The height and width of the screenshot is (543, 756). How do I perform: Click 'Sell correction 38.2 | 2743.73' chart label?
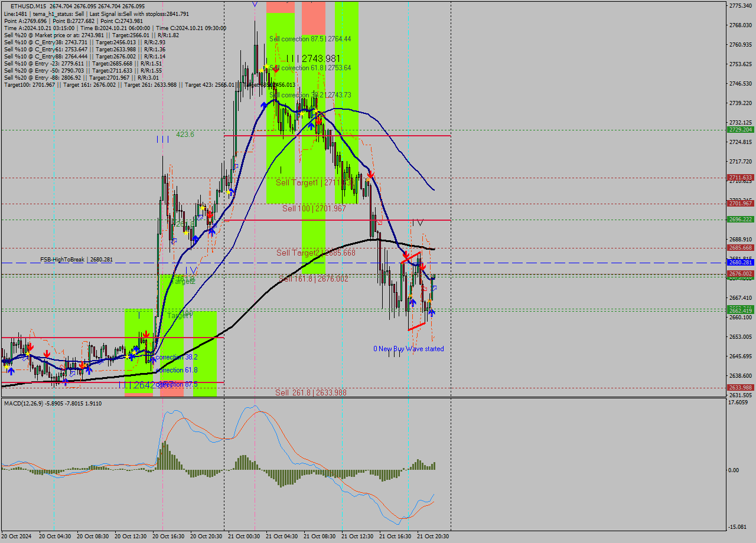pos(310,95)
